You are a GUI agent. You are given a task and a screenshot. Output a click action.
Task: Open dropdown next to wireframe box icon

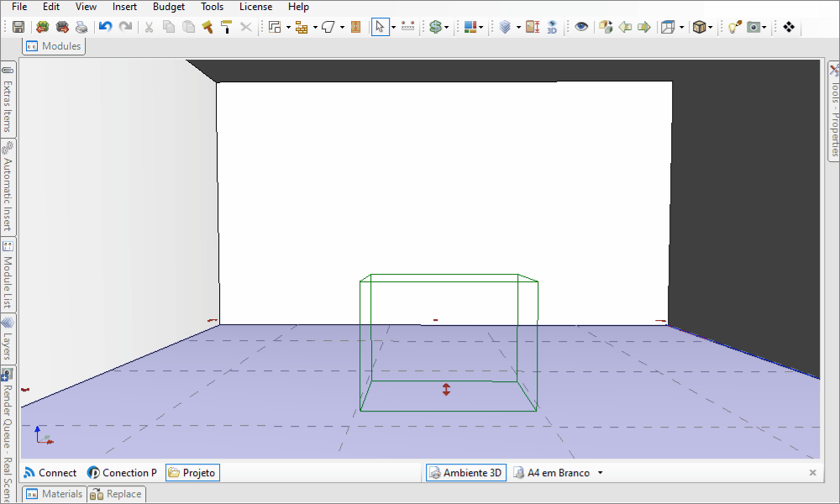(681, 28)
